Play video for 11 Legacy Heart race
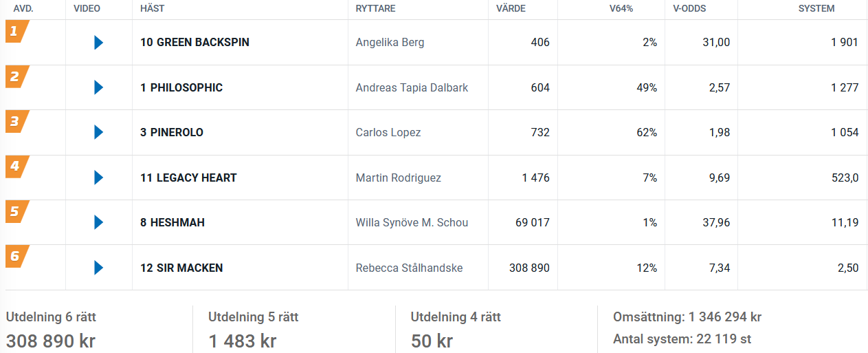This screenshot has width=868, height=353. (98, 178)
